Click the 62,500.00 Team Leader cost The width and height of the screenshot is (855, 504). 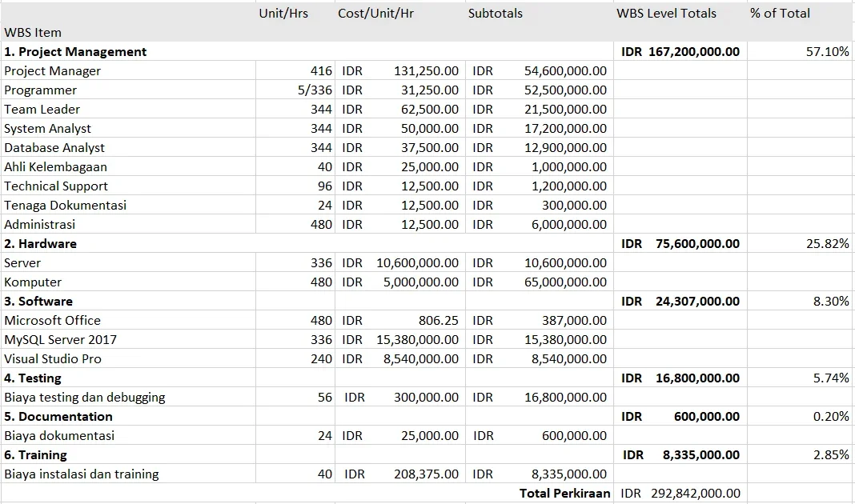(x=430, y=109)
